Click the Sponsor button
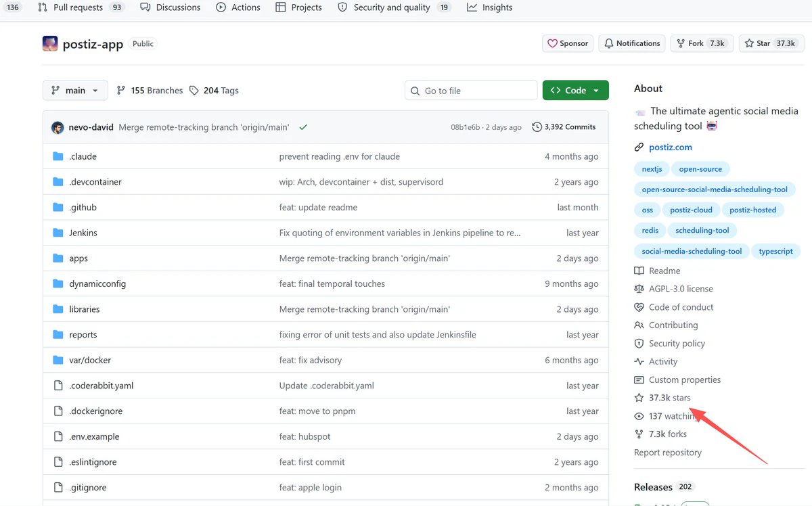812x506 pixels. point(568,43)
